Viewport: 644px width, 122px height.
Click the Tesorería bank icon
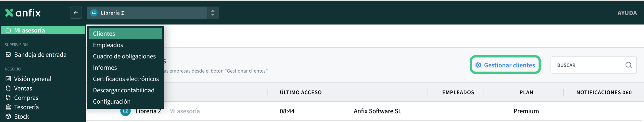click(x=8, y=107)
